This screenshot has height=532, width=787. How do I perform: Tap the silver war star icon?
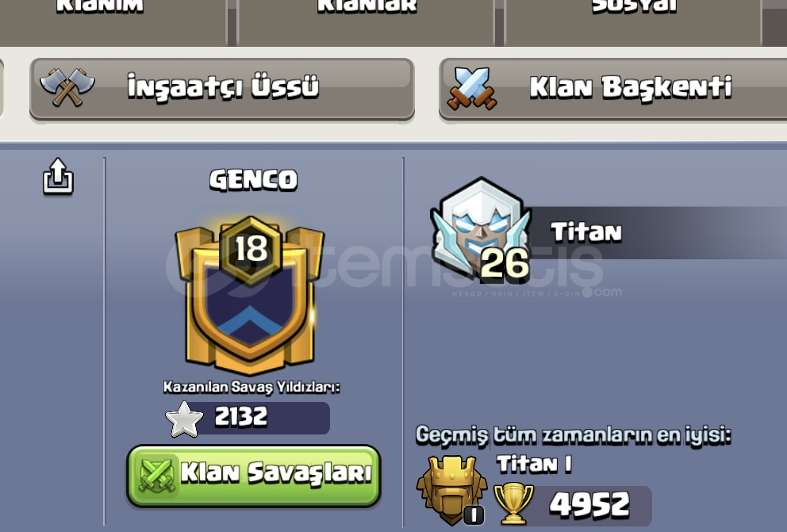click(184, 419)
